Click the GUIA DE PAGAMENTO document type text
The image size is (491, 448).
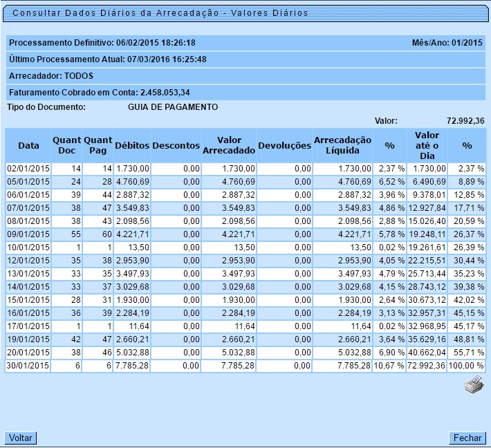pyautogui.click(x=173, y=107)
